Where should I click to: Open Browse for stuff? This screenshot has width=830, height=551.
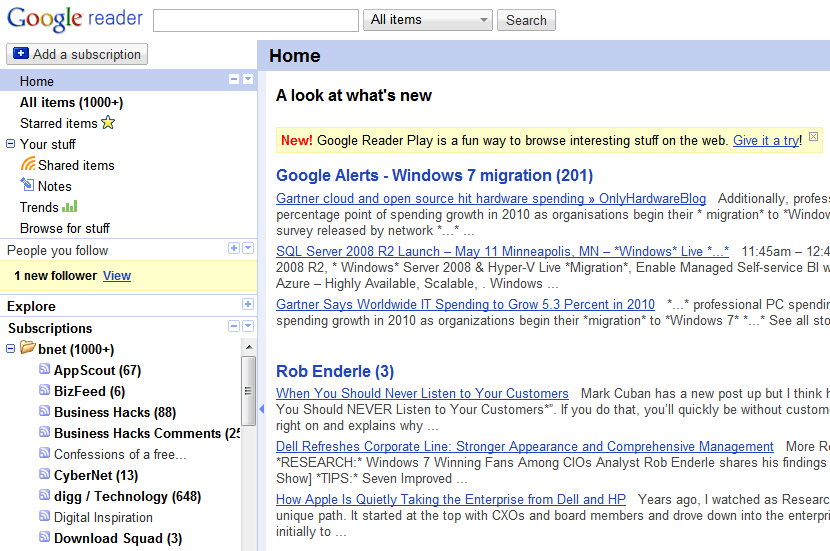[x=65, y=228]
